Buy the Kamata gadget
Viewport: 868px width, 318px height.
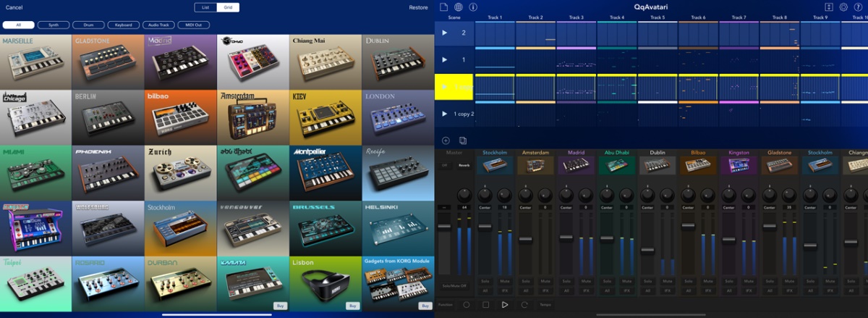click(281, 306)
